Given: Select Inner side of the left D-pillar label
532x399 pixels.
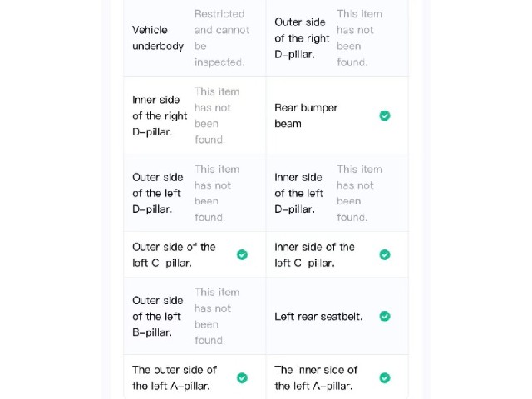Looking at the screenshot, I should click(298, 193).
